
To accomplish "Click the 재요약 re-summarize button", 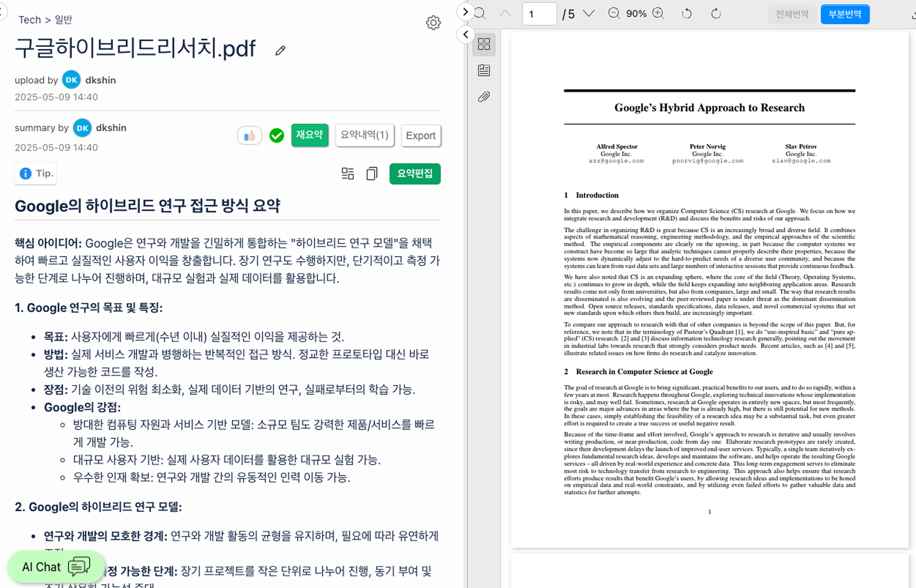I will pyautogui.click(x=309, y=135).
